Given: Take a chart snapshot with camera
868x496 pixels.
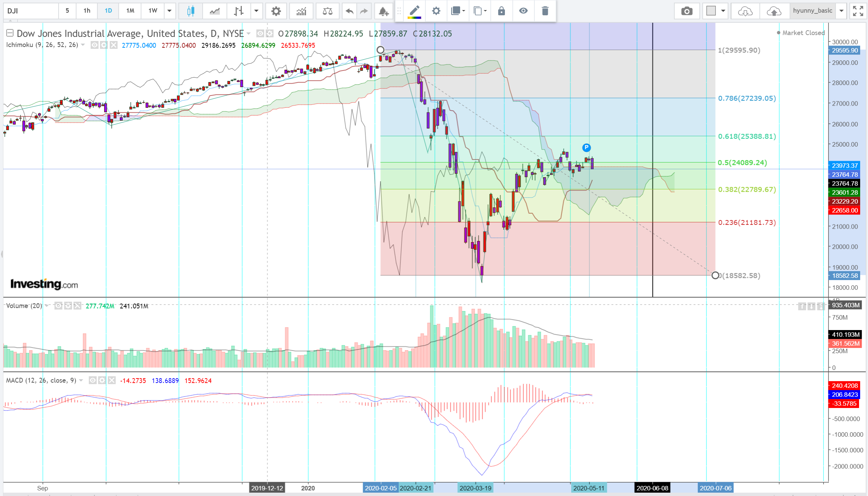Looking at the screenshot, I should 687,11.
